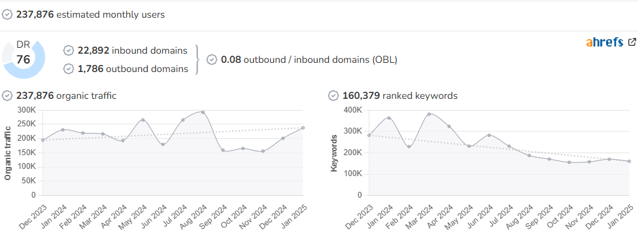644x237 pixels.
Task: Click the 400K label on keywords axis
Action: (x=353, y=110)
